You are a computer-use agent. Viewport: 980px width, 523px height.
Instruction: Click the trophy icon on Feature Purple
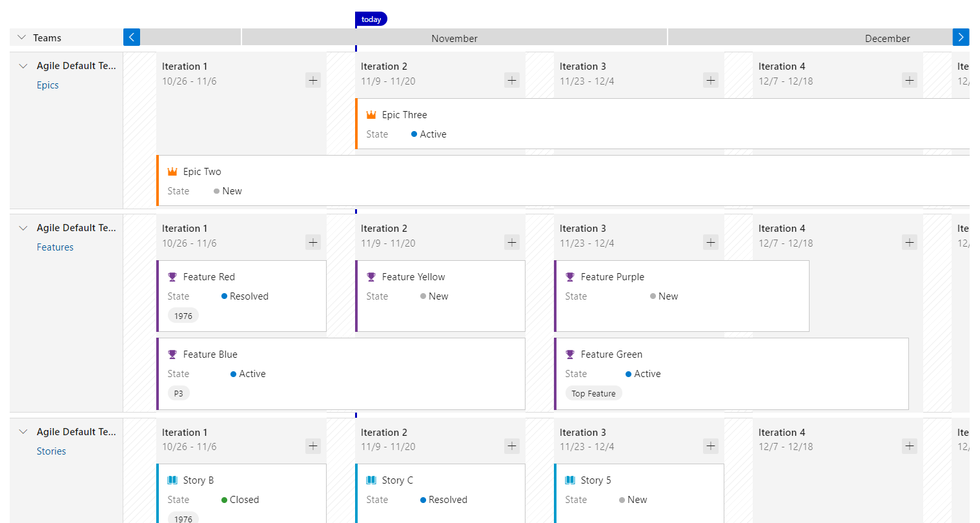(x=570, y=276)
